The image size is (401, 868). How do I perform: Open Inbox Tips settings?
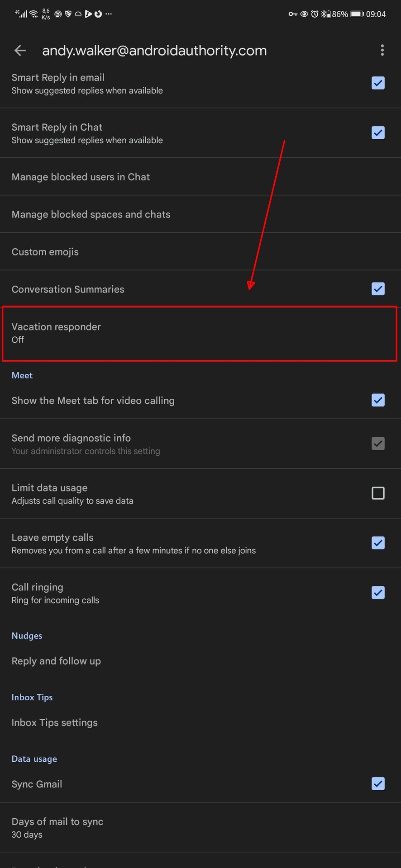point(200,722)
